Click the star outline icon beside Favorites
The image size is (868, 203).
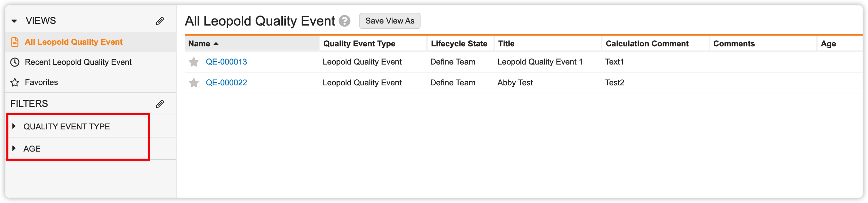[15, 82]
